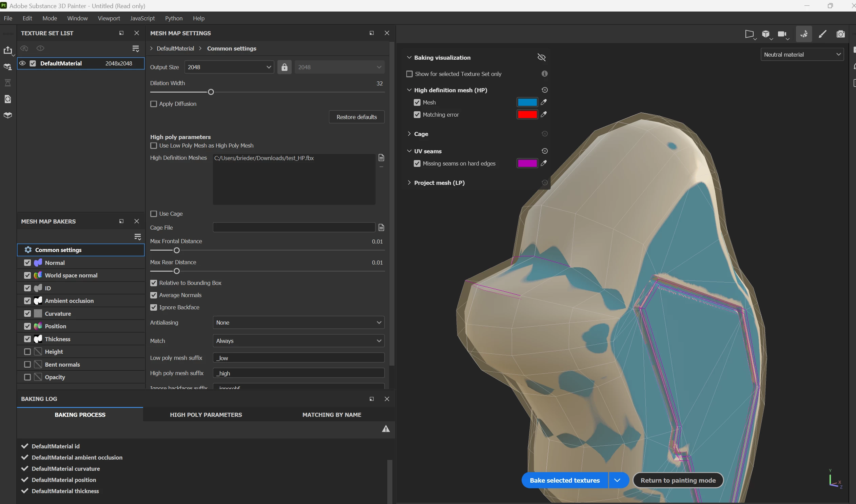Open file browser for High Definition Meshes
Screen dimensions: 856x504
[x=381, y=158]
